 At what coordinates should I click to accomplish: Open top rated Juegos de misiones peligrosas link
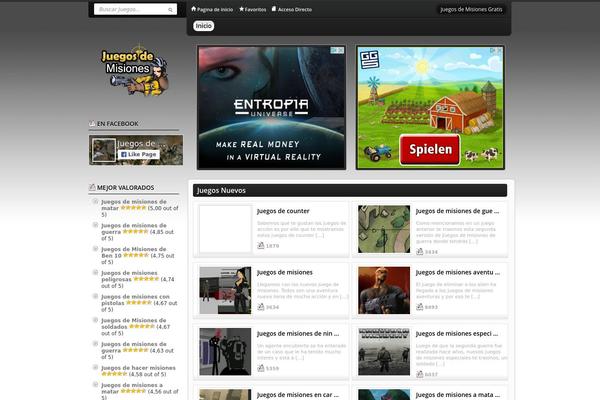tap(129, 276)
